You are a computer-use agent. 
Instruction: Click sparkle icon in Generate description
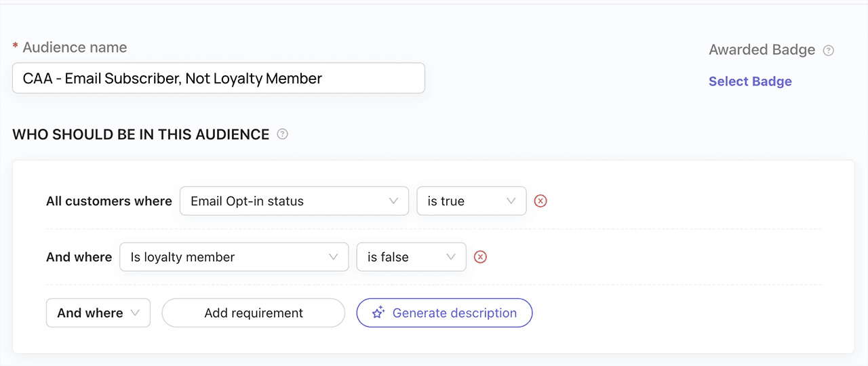pos(378,313)
